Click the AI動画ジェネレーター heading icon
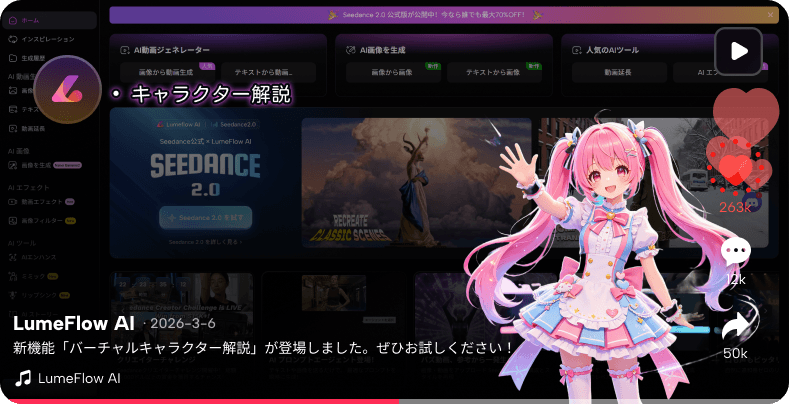Screen dimensions: 789x404 point(125,50)
